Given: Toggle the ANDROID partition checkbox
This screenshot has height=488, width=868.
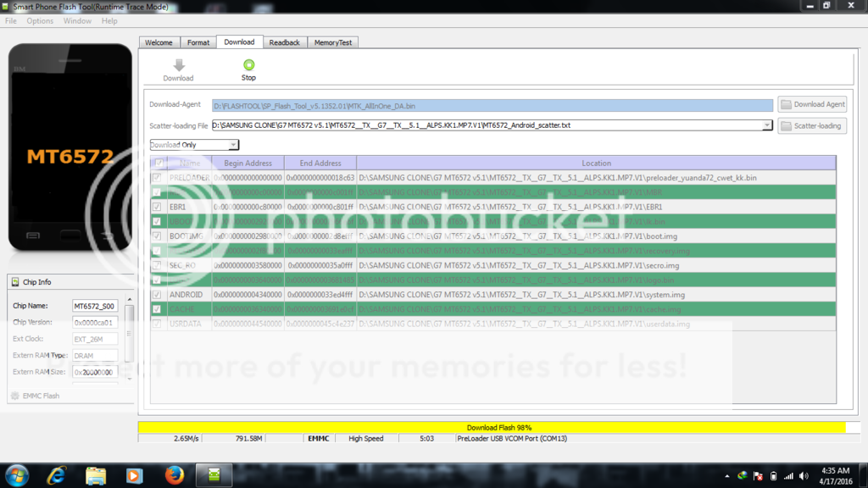Looking at the screenshot, I should click(157, 295).
